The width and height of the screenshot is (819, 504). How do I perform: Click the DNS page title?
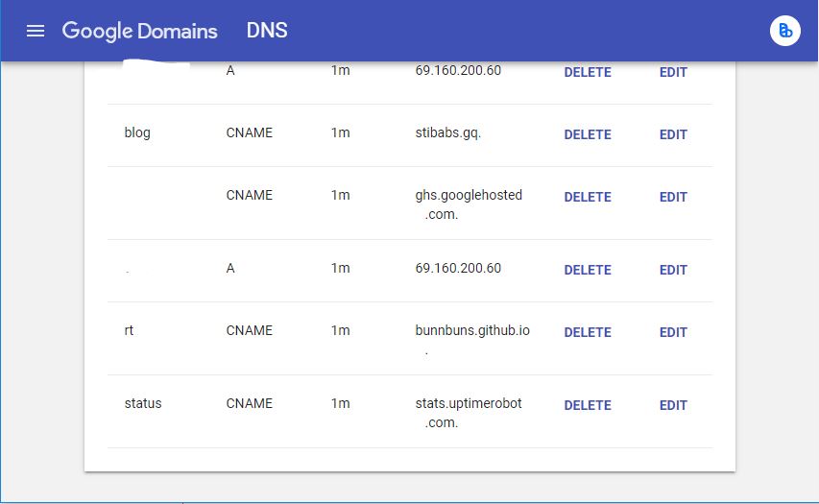point(267,31)
